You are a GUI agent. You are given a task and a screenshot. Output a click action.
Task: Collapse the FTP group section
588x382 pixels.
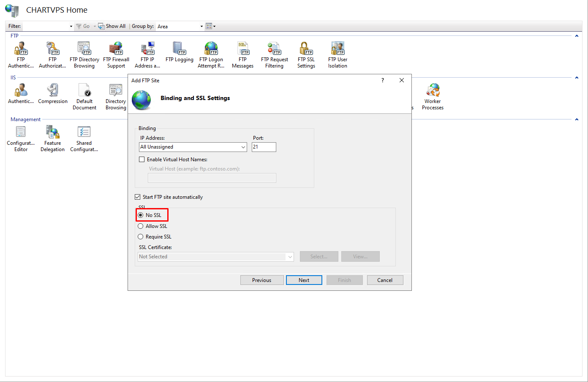click(x=576, y=36)
